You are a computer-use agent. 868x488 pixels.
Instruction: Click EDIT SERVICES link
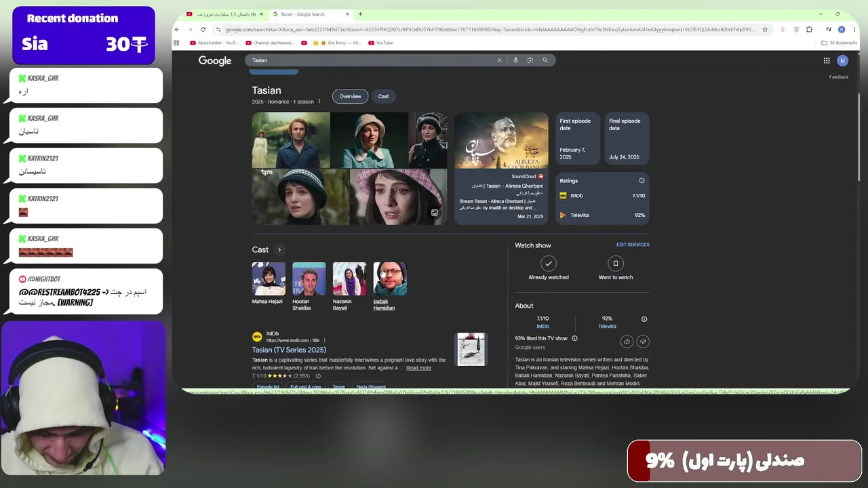[633, 245]
